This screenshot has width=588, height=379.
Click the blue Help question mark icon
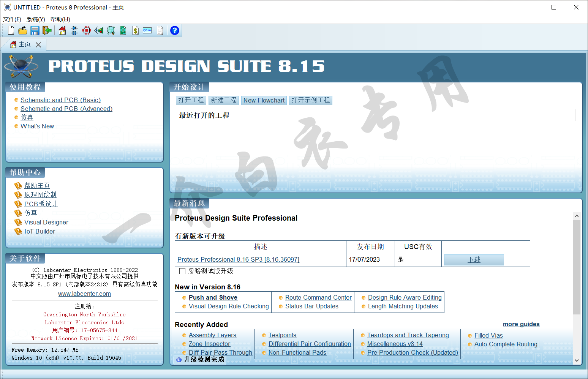[x=174, y=30]
